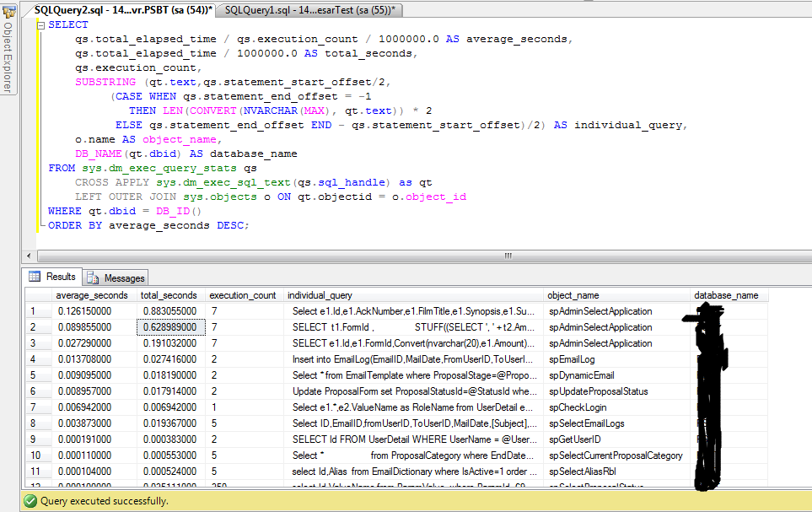Open the Object Explorer side panel icon

(8, 12)
